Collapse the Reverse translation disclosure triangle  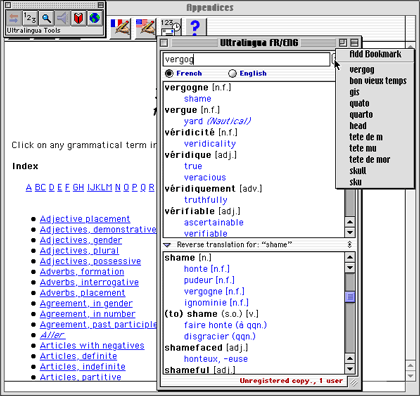pos(167,245)
